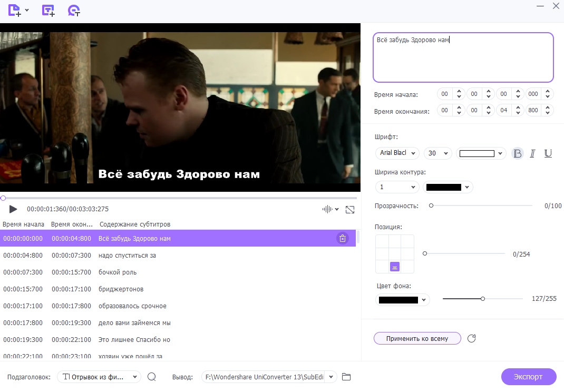This screenshot has width=564, height=392.
Task: Toggle Underline text formatting
Action: [x=548, y=153]
